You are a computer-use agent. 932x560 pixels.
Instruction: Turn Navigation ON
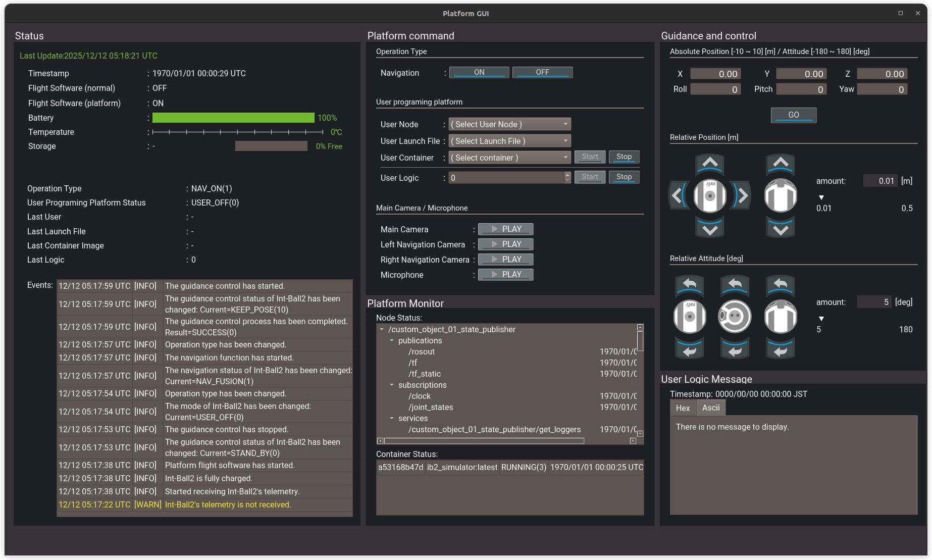479,72
